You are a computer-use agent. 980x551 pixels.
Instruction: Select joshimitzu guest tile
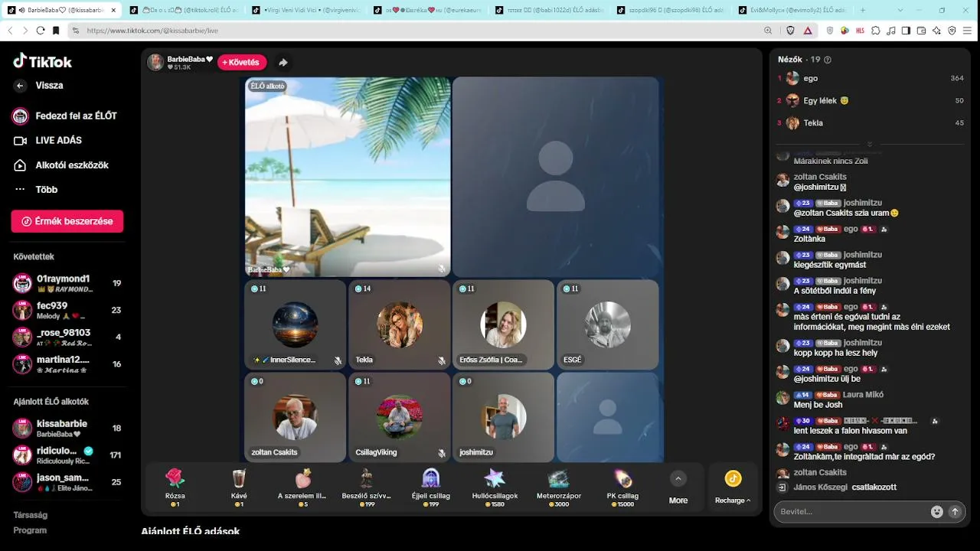(503, 417)
